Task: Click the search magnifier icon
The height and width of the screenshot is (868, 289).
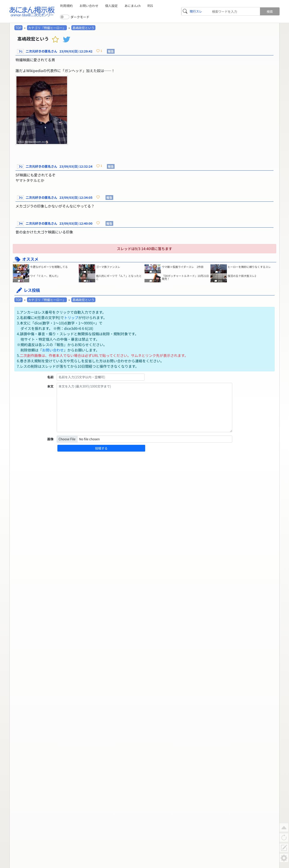Action: click(185, 11)
